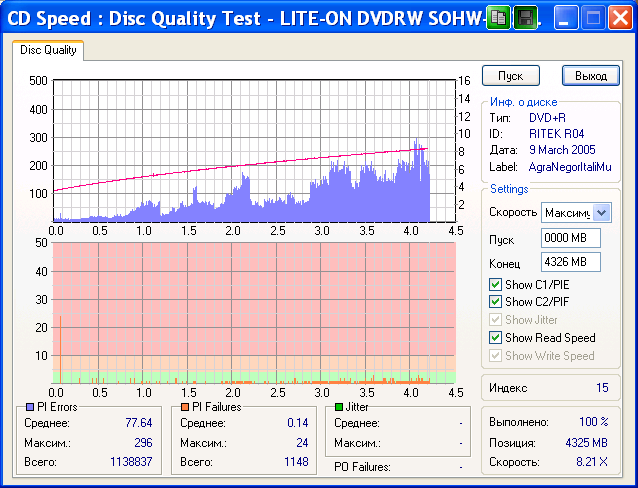Viewport: 638px width, 488px height.
Task: Open the Скорость speed dropdown arrow
Action: [601, 212]
